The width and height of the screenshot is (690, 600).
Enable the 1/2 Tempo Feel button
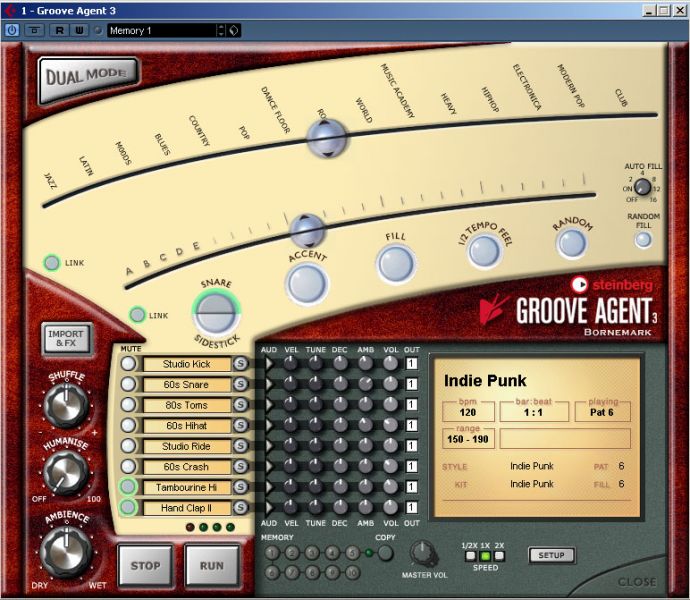click(x=484, y=251)
